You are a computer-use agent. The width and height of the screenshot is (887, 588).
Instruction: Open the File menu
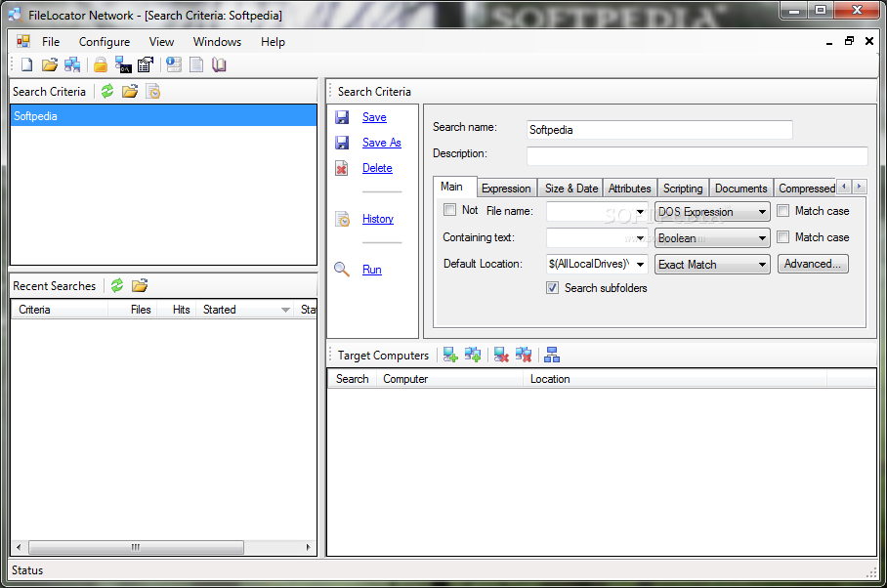[51, 42]
